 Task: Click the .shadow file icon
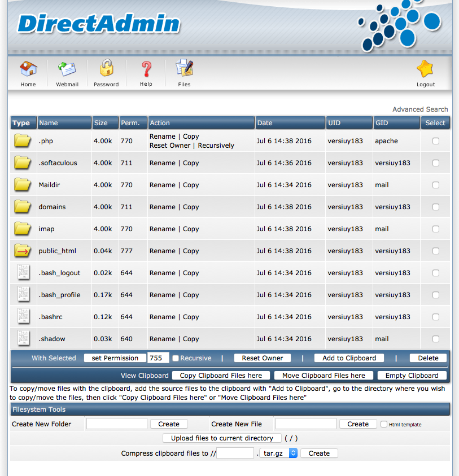pyautogui.click(x=23, y=338)
